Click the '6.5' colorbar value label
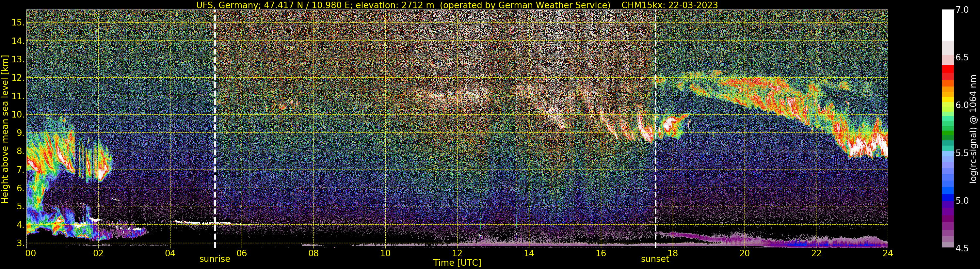The width and height of the screenshot is (980, 269). pyautogui.click(x=962, y=57)
